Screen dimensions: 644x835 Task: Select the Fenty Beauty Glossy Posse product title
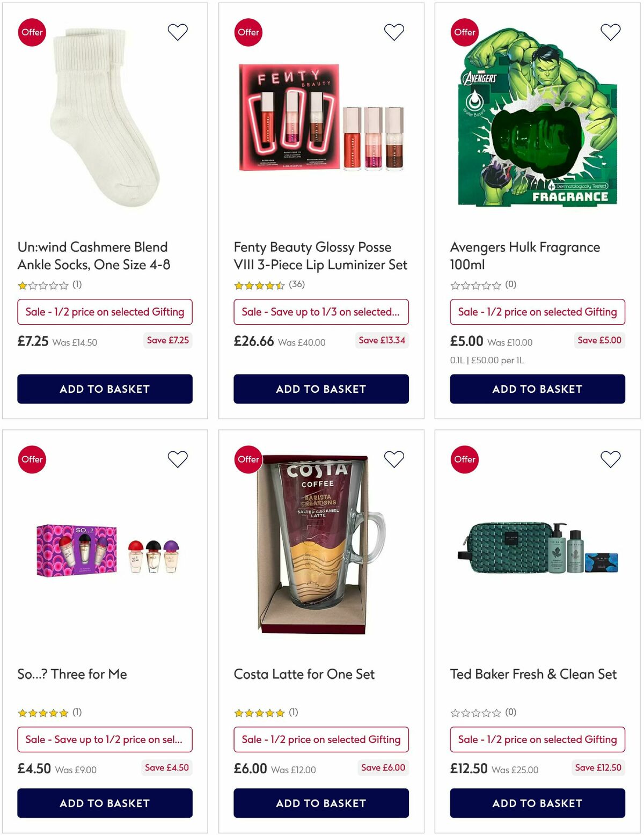coord(320,256)
